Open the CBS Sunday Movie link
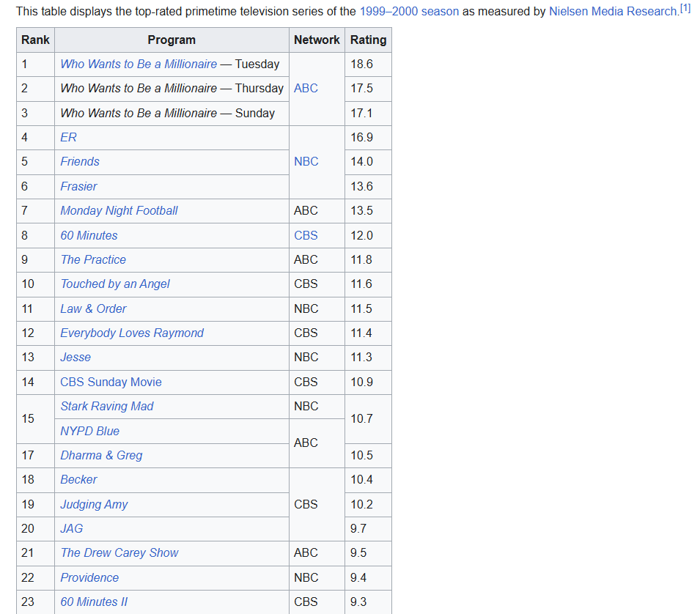The height and width of the screenshot is (614, 700). pos(111,382)
